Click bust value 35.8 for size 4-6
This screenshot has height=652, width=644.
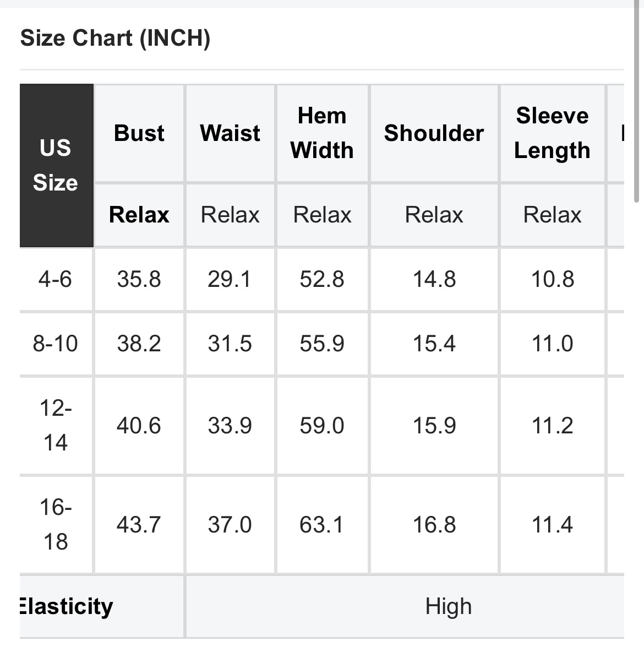click(139, 279)
